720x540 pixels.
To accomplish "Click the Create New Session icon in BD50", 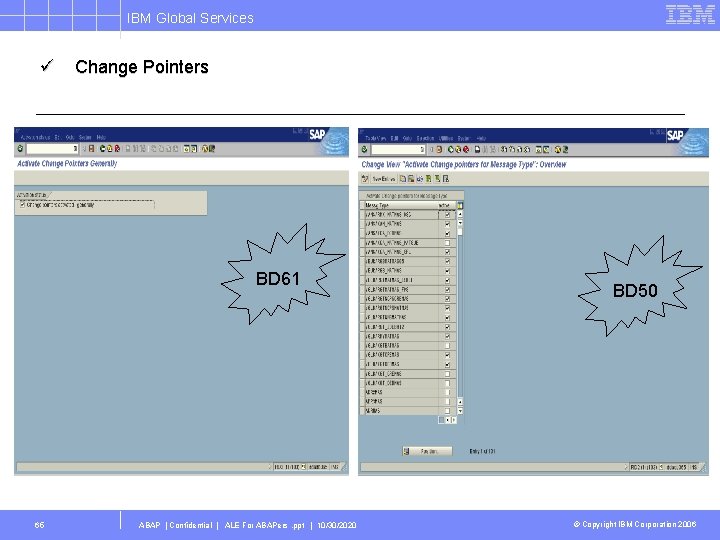I will tap(539, 149).
